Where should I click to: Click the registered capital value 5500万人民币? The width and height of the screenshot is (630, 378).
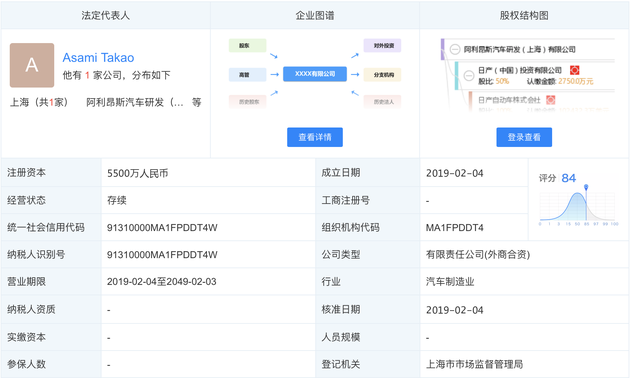[x=137, y=173]
